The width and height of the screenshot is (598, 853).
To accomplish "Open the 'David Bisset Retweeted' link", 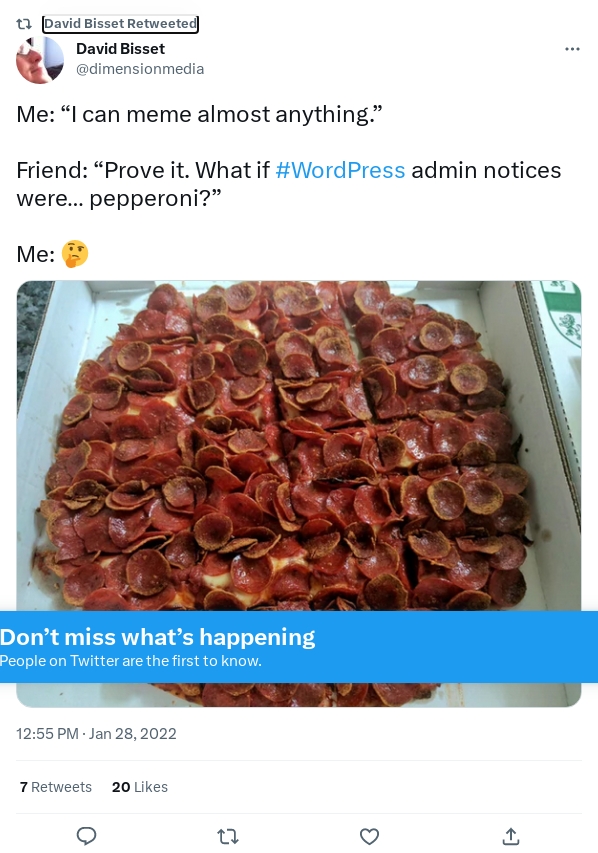I will click(120, 23).
